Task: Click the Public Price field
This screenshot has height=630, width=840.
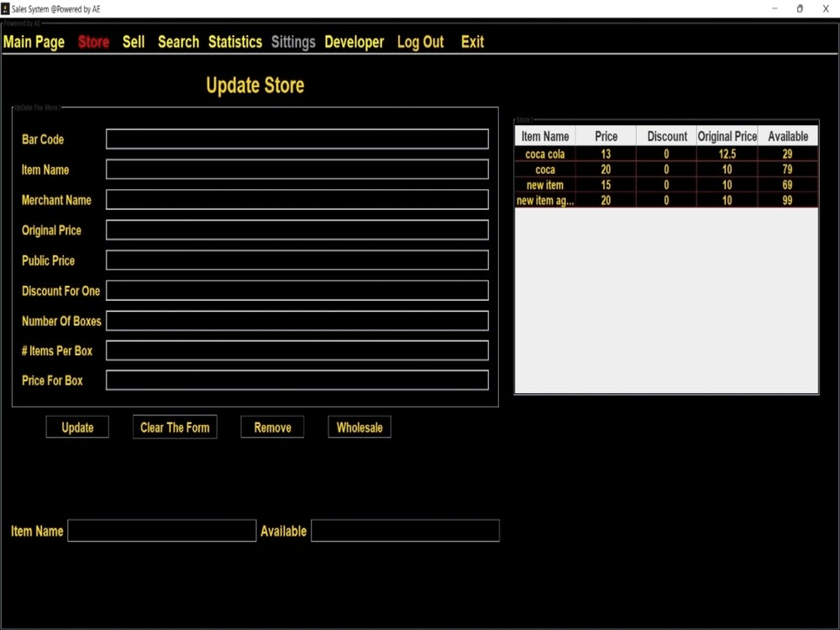Action: [297, 260]
